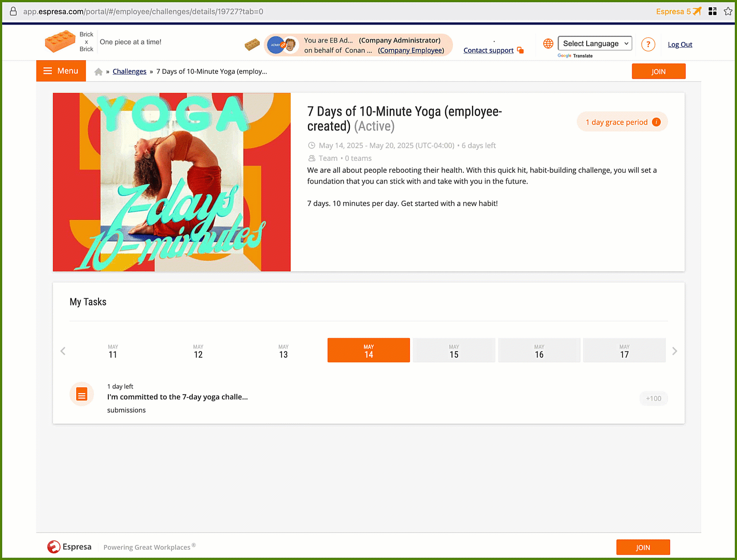The image size is (737, 560).
Task: Select the May 15 date tab
Action: 454,351
